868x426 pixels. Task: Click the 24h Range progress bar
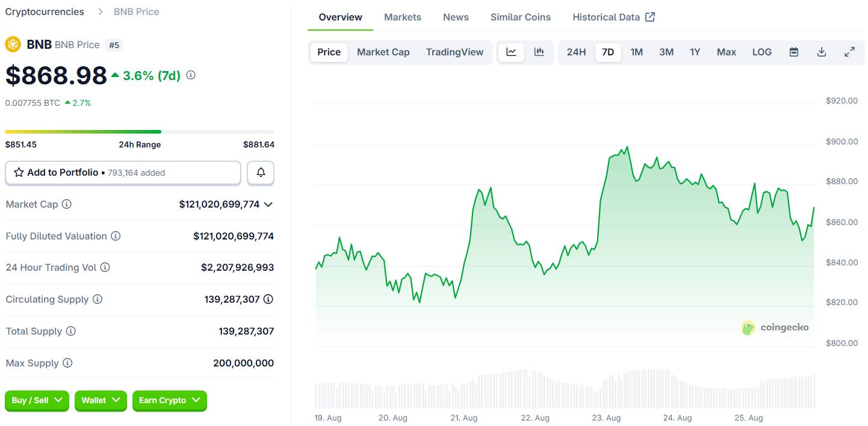140,131
